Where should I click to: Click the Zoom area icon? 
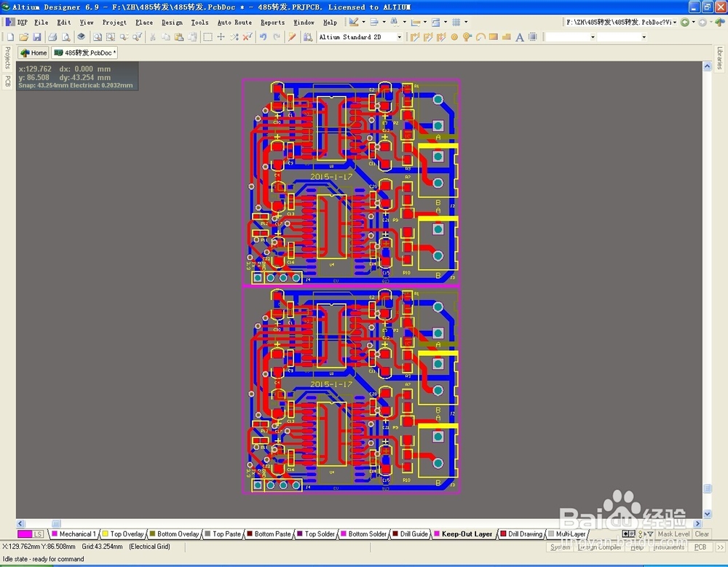coord(111,36)
